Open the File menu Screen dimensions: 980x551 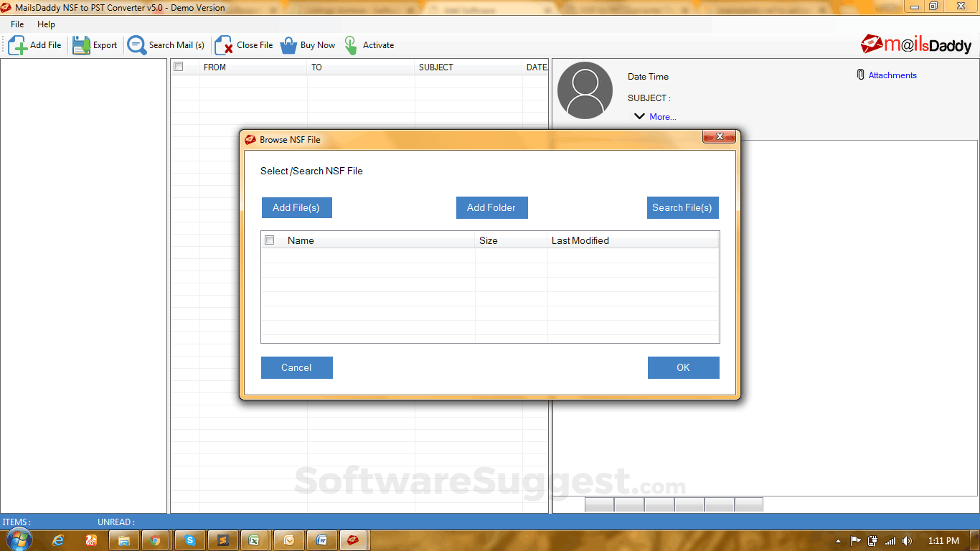click(17, 24)
